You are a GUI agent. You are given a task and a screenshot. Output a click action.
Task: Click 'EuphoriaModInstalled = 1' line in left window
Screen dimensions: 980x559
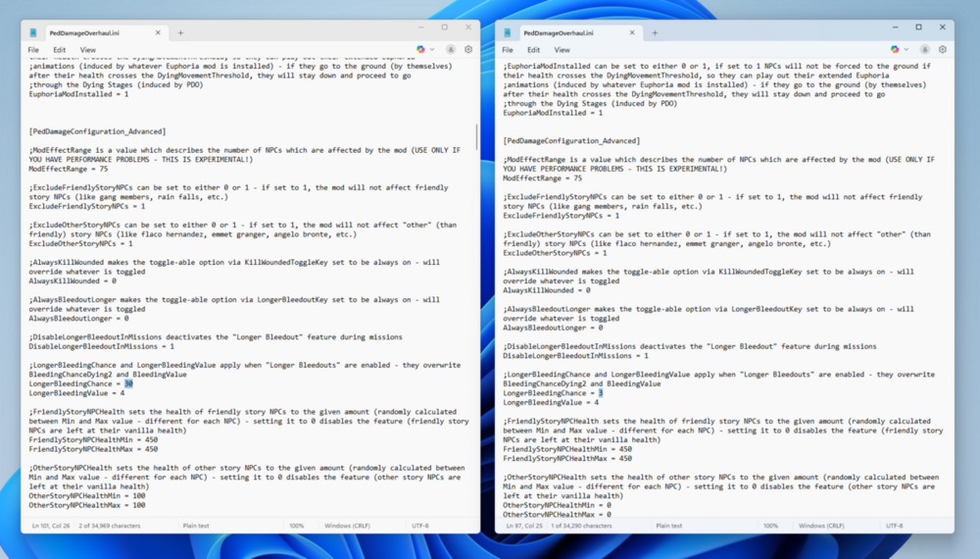pyautogui.click(x=78, y=94)
